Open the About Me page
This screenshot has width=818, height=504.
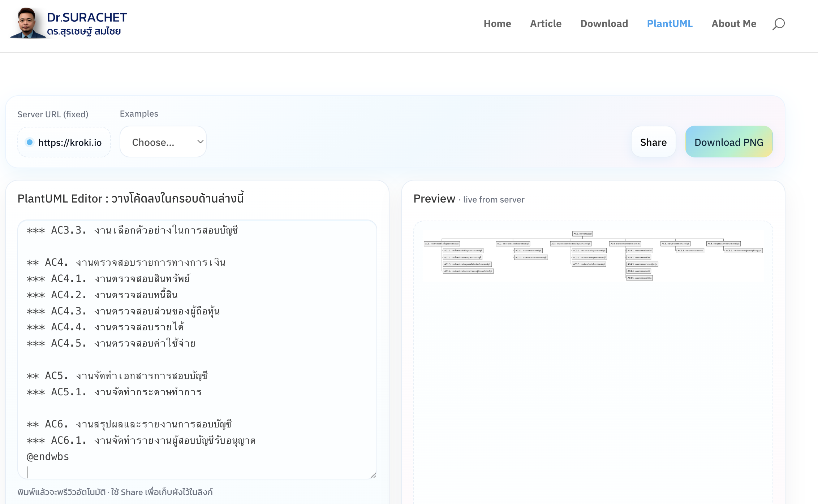pos(734,24)
